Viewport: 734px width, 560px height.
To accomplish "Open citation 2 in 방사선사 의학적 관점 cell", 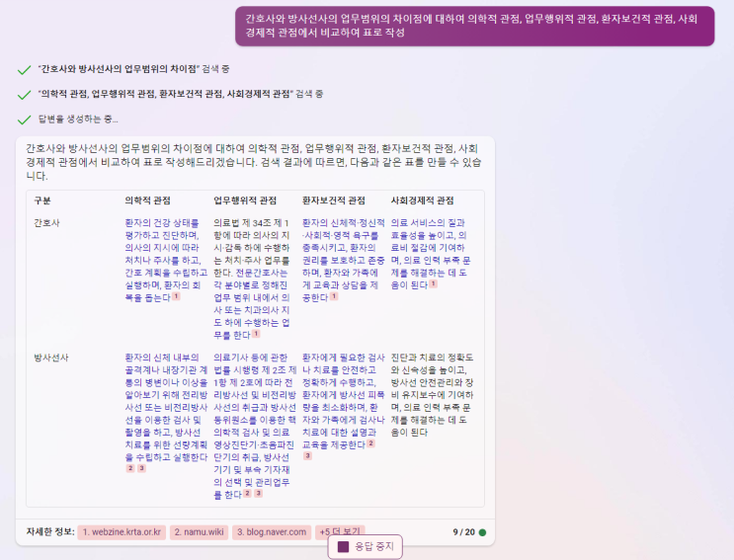I will click(x=130, y=468).
